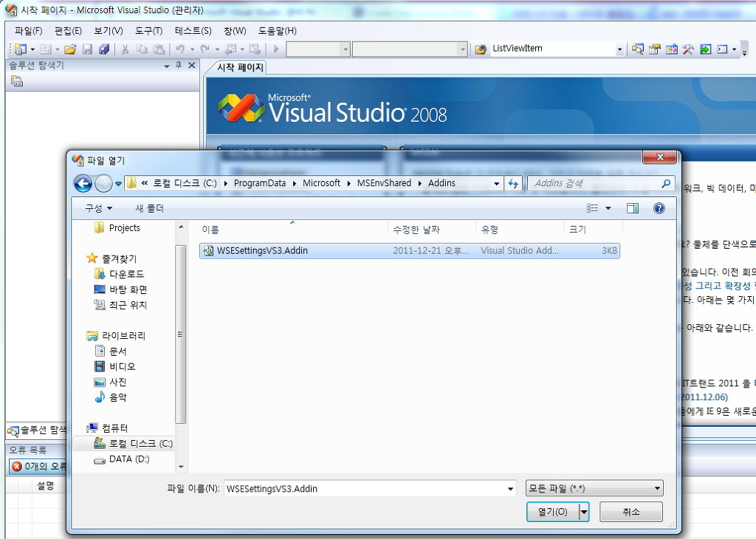Screen dimensions: 756x539
Task: Click the Start Page green arrow icon
Action: point(705,49)
